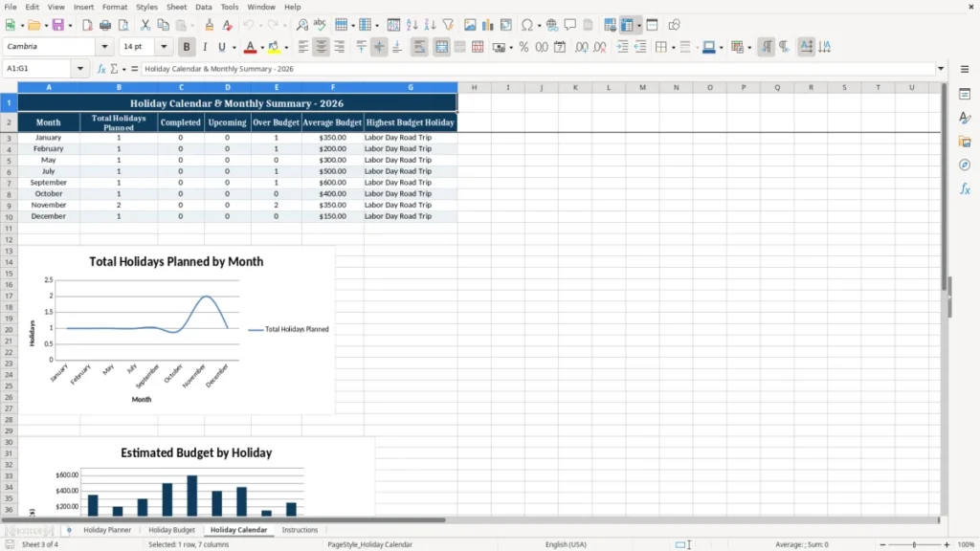980x551 pixels.
Task: Insert an image via toolbar icon
Action: pyautogui.click(x=470, y=25)
